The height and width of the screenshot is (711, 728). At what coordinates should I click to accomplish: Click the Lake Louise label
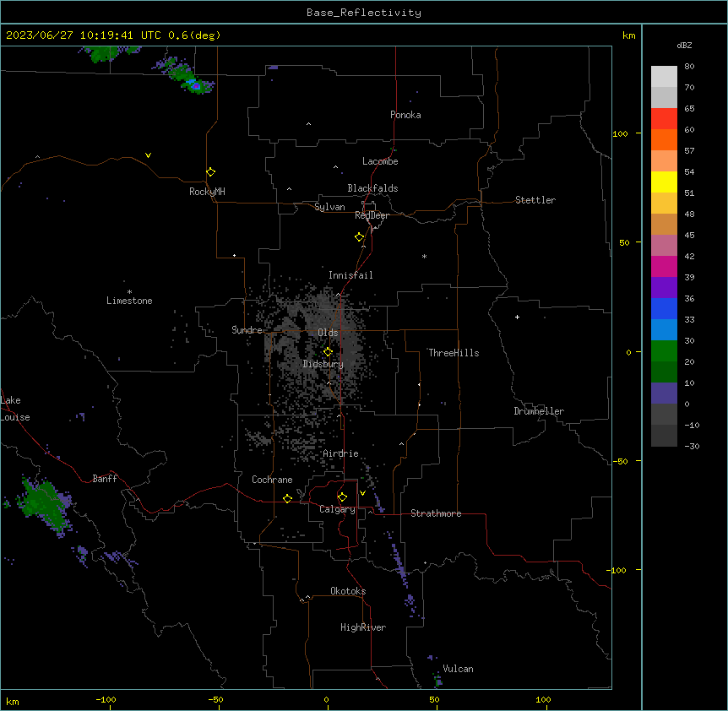pos(15,409)
